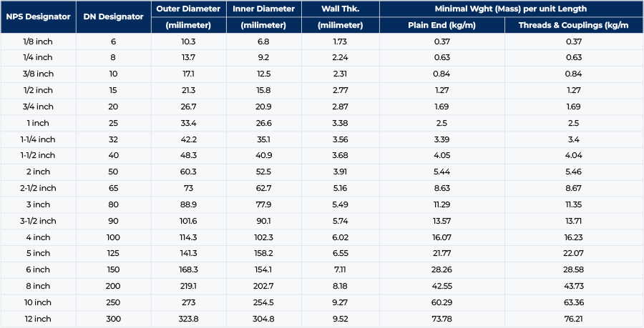Select inner diameter value 158.2
Screen dimensions: 644x328
263,253
